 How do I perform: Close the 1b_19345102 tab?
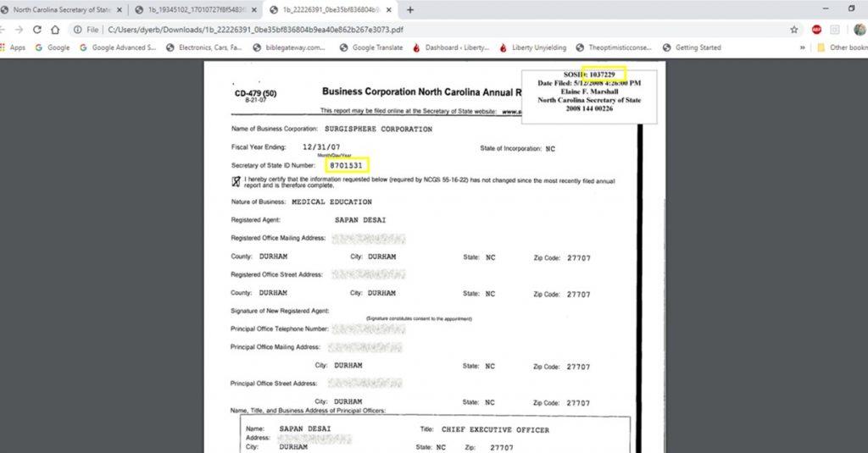(254, 10)
